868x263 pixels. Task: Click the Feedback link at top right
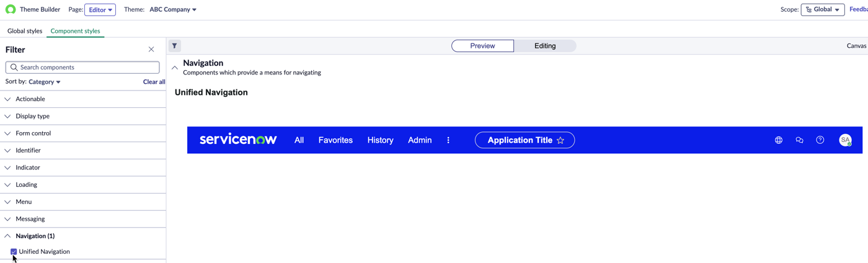coord(859,9)
